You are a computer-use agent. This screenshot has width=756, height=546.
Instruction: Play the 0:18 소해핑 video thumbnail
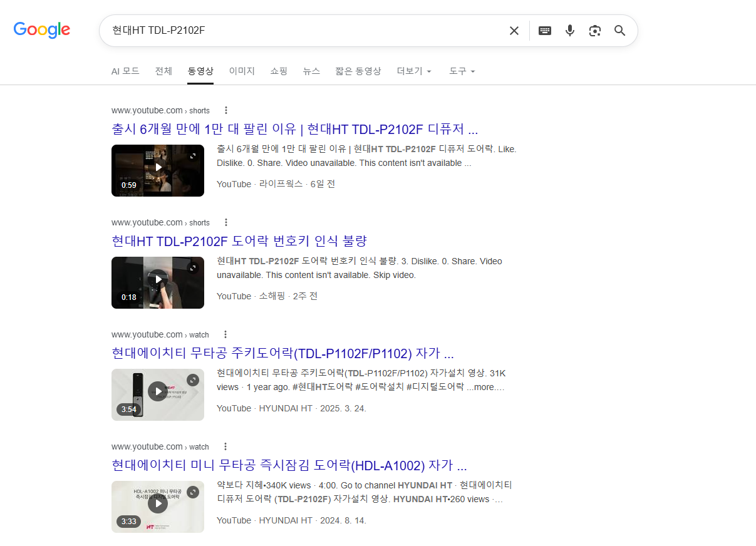[158, 279]
